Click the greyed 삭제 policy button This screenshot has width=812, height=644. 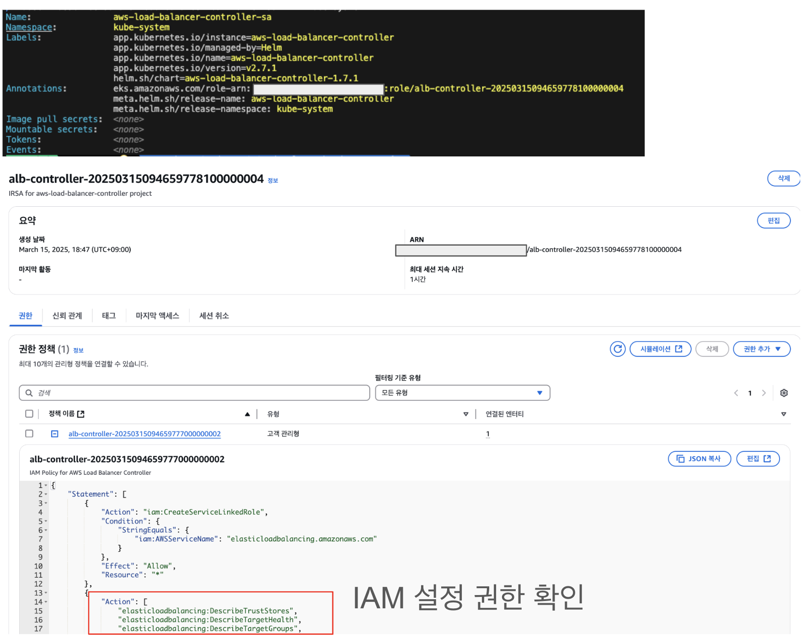pos(712,349)
